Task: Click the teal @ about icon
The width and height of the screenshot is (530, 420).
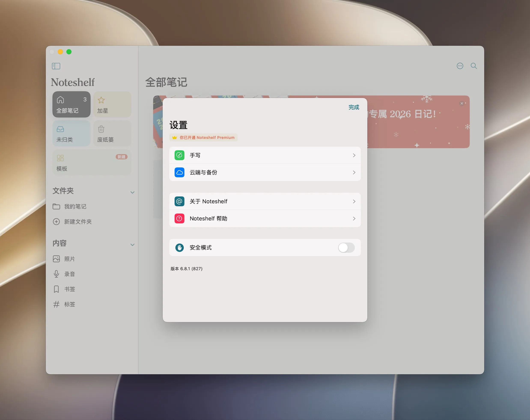Action: pyautogui.click(x=179, y=201)
